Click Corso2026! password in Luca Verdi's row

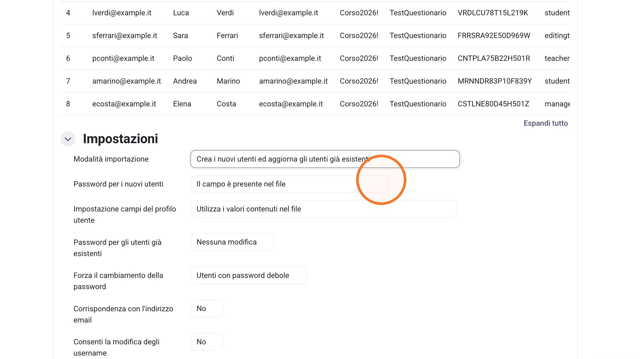[359, 13]
